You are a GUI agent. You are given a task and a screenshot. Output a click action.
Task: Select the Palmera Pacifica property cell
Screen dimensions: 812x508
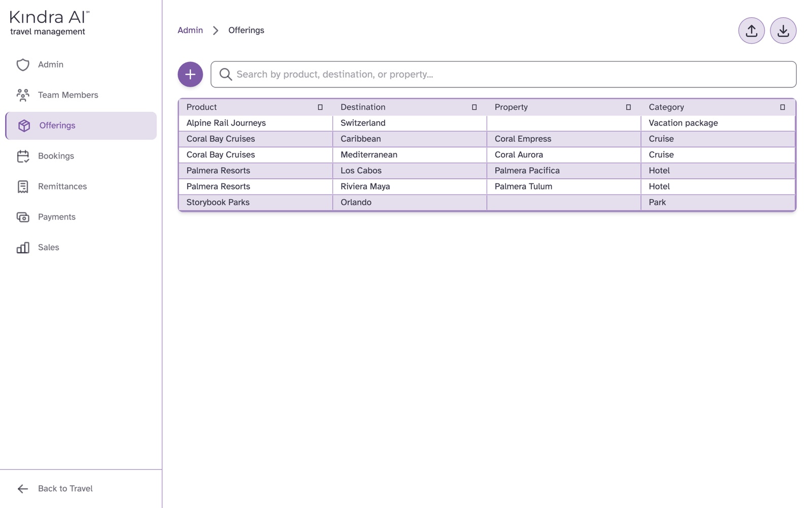[x=564, y=171]
